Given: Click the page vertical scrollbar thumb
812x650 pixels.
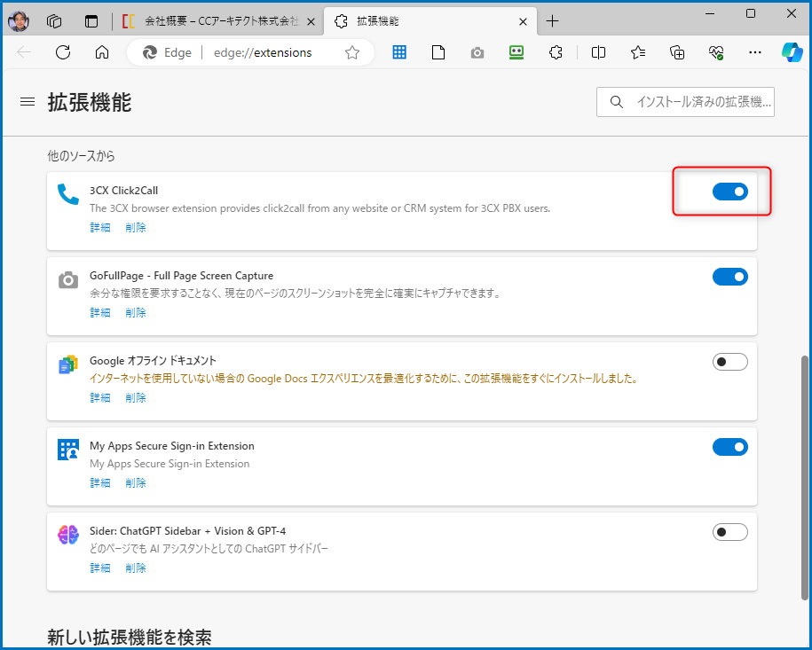Looking at the screenshot, I should (805, 477).
